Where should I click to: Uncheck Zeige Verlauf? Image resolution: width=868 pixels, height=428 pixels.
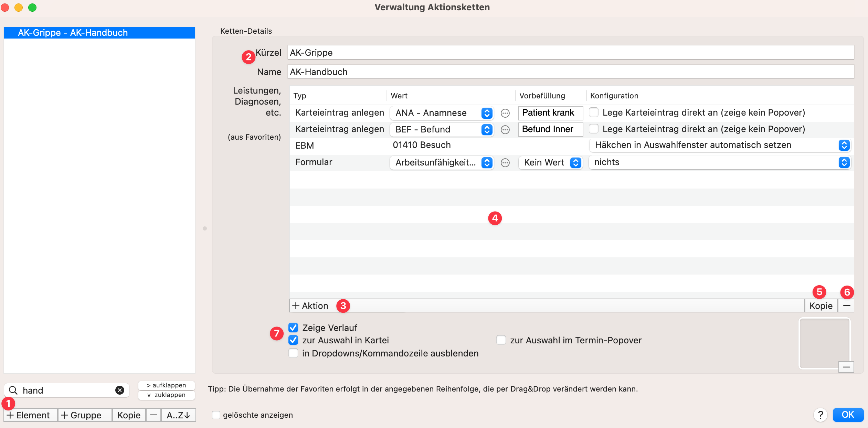click(293, 328)
